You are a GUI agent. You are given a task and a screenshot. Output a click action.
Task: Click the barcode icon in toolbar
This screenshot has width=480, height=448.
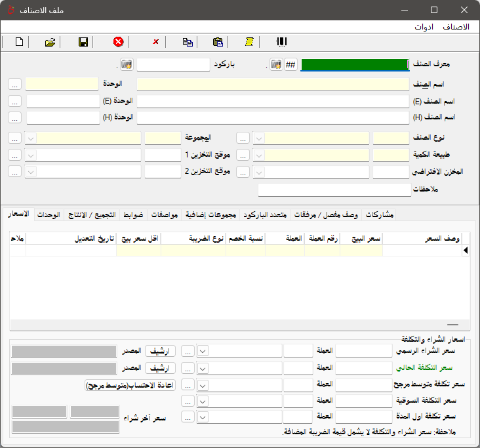pyautogui.click(x=281, y=41)
